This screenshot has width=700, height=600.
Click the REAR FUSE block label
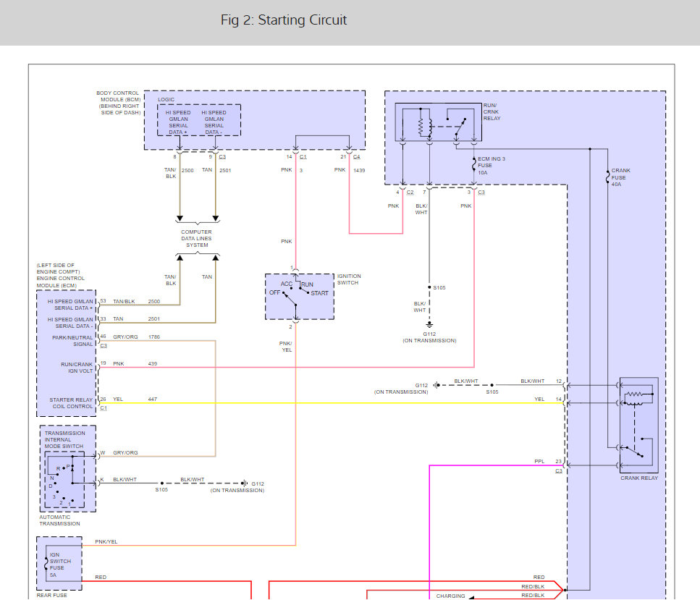coord(51,595)
